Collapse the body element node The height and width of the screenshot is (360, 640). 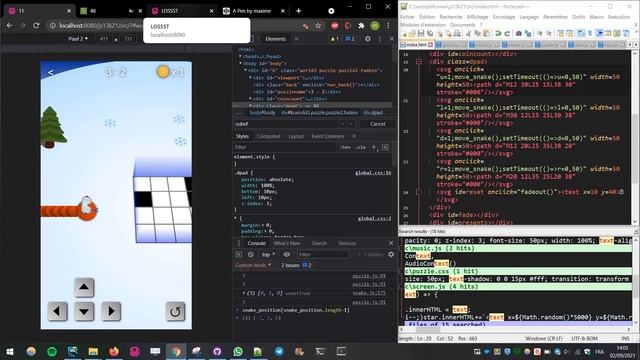pos(241,63)
